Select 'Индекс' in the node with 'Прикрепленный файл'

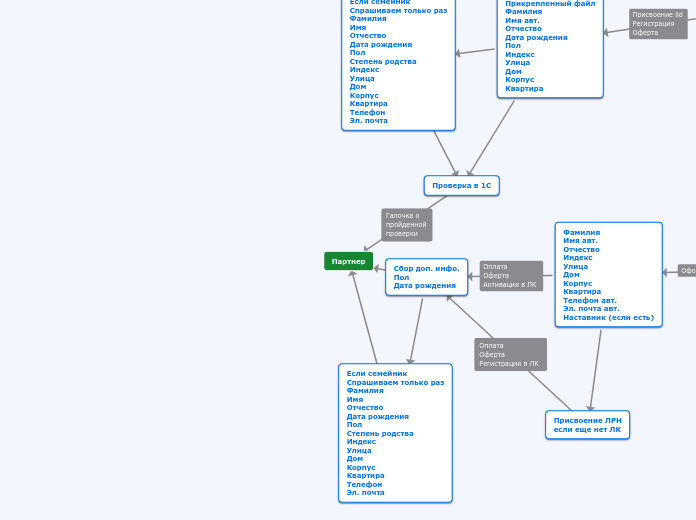pos(520,55)
